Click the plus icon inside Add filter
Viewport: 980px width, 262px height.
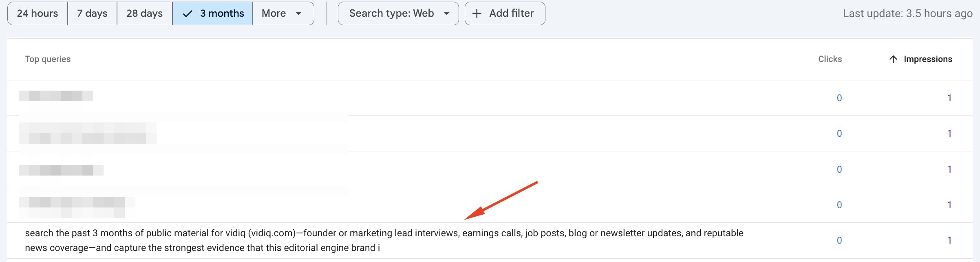click(477, 13)
